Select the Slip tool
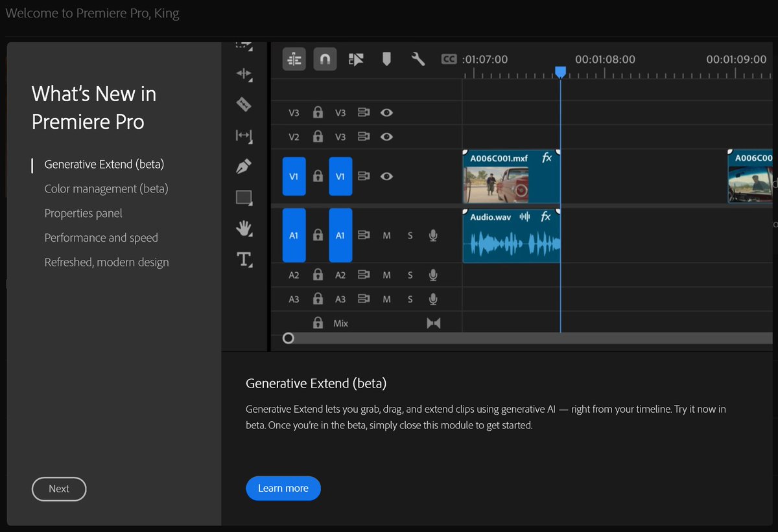The image size is (778, 532). 244,135
